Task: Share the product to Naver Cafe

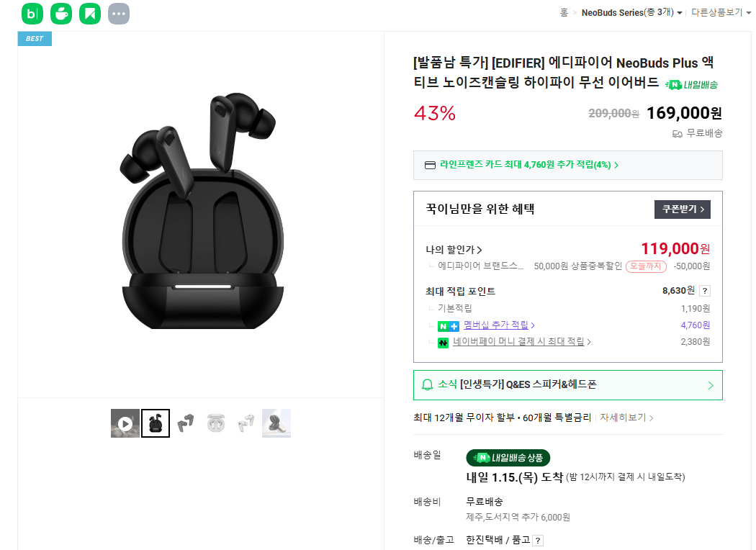Action: 60,14
